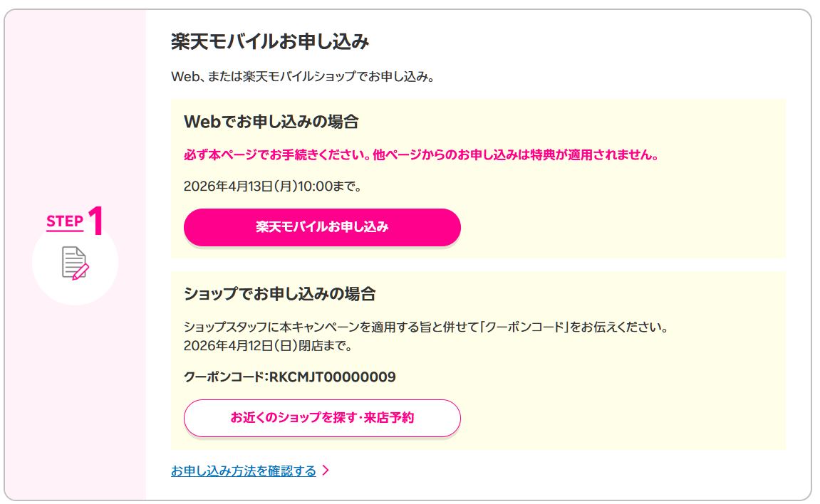Image resolution: width=820 pixels, height=504 pixels.
Task: Select the application icon in the left column
Action: coord(73,263)
